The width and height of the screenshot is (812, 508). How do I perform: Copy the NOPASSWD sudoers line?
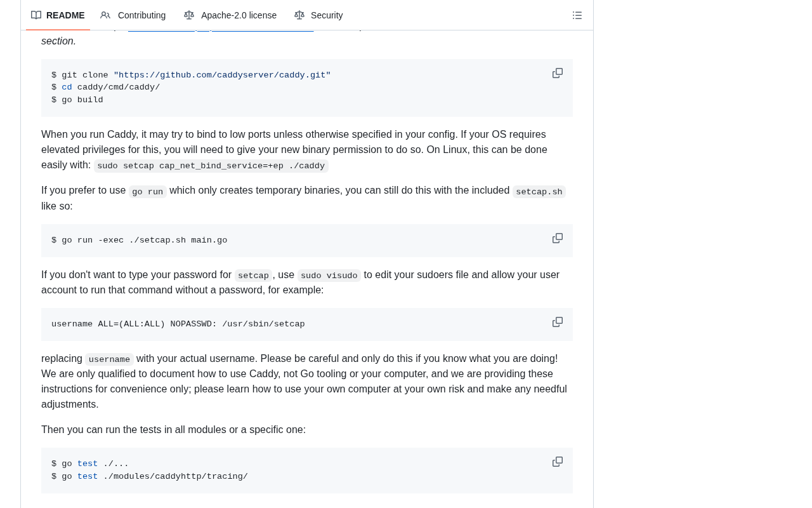click(x=558, y=322)
